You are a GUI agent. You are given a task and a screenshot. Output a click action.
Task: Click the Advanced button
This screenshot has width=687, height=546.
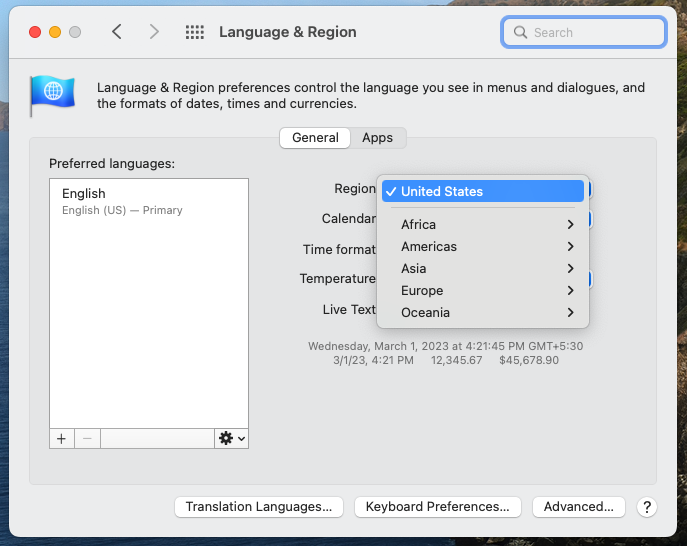tap(579, 507)
